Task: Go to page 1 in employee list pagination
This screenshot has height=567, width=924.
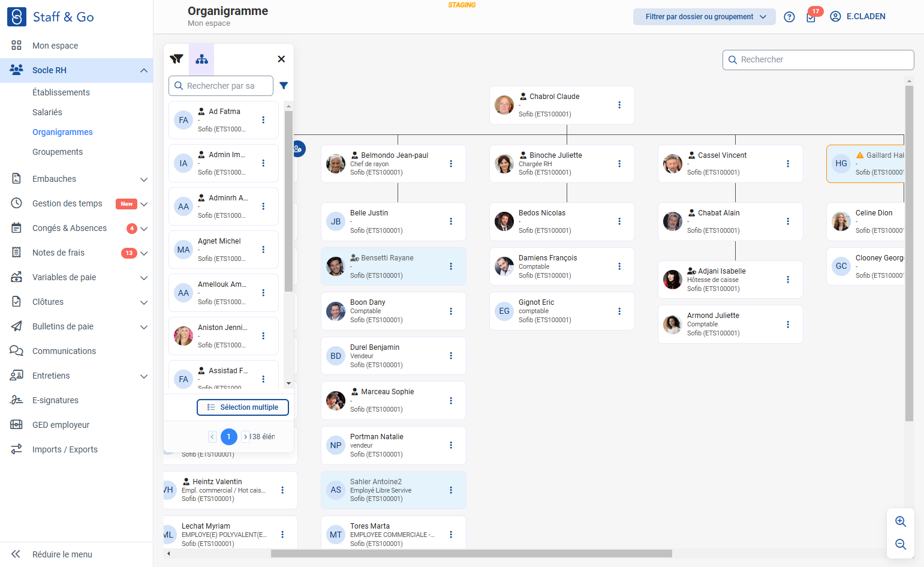Action: (228, 437)
